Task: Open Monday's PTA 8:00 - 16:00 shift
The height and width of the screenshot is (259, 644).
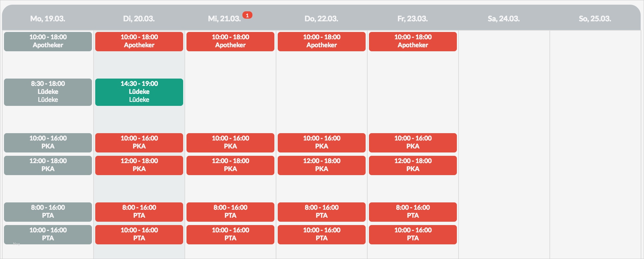Action: pos(48,212)
